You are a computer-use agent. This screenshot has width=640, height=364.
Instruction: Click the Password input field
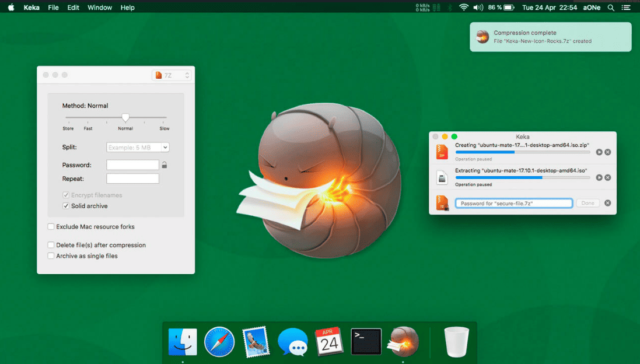[132, 165]
